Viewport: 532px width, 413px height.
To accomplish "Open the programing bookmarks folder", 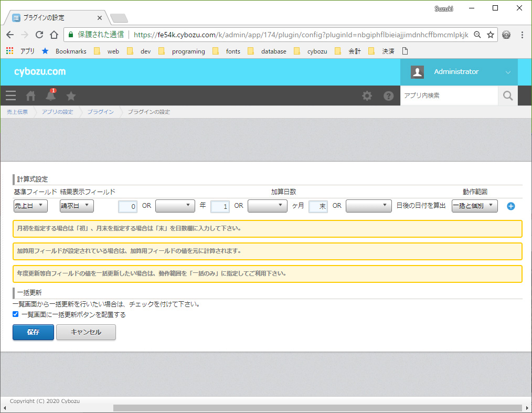I will 182,51.
